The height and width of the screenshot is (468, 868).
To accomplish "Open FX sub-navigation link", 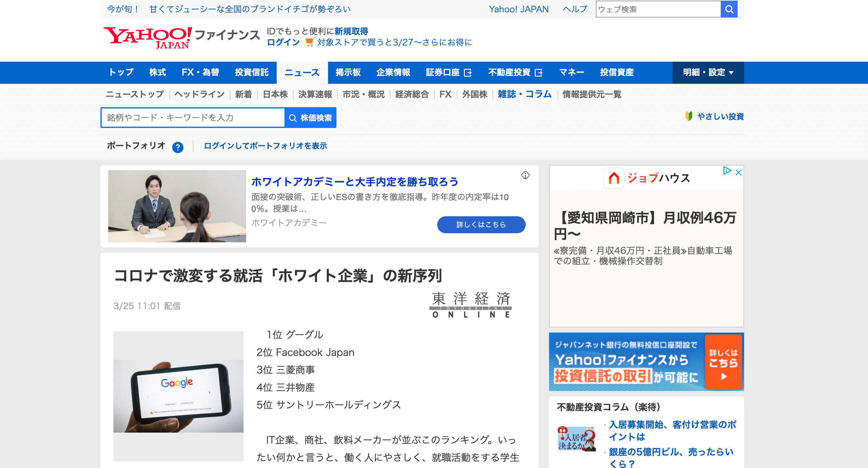I will pyautogui.click(x=445, y=94).
